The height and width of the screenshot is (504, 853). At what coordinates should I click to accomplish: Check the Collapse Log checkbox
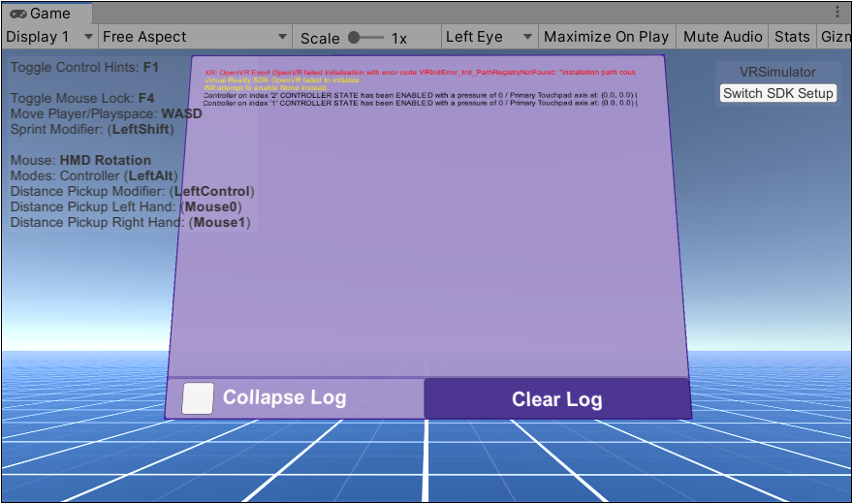coord(198,398)
